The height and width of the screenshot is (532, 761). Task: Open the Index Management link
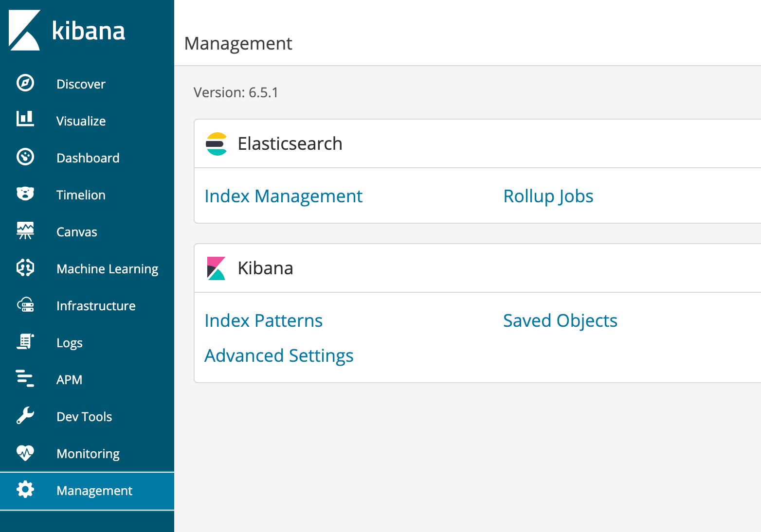(x=284, y=196)
